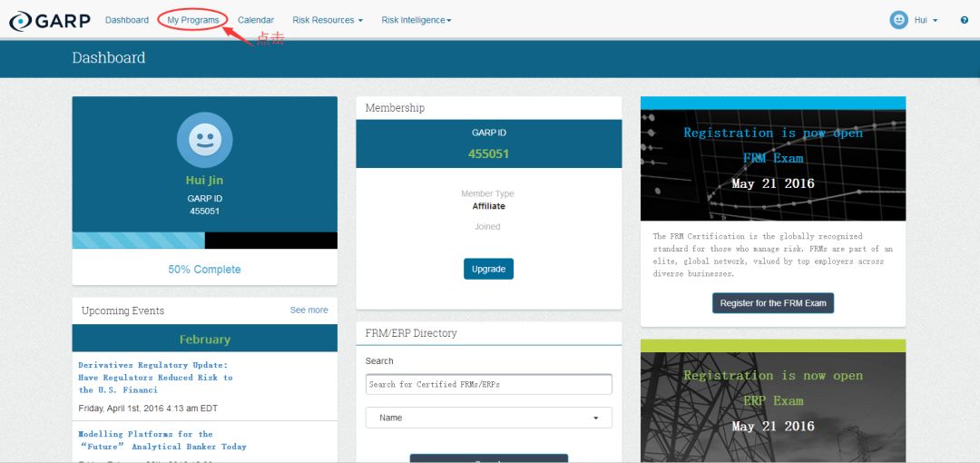The height and width of the screenshot is (463, 980).
Task: Click the Upcoming Events heading
Action: click(x=123, y=310)
